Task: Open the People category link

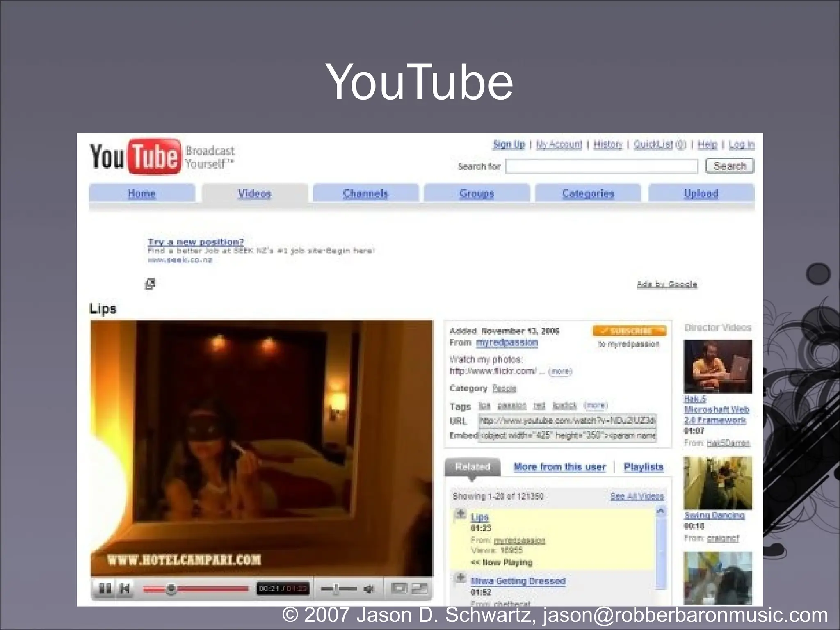Action: (504, 388)
